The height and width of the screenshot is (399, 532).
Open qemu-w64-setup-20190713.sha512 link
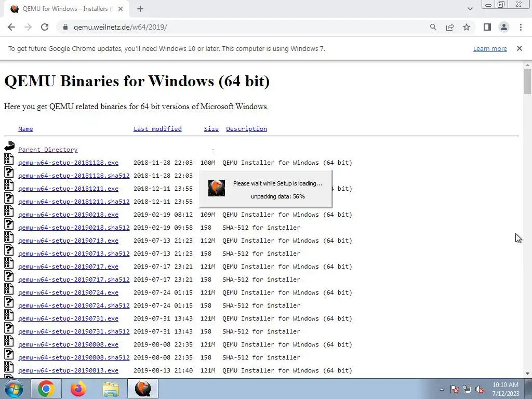74,254
